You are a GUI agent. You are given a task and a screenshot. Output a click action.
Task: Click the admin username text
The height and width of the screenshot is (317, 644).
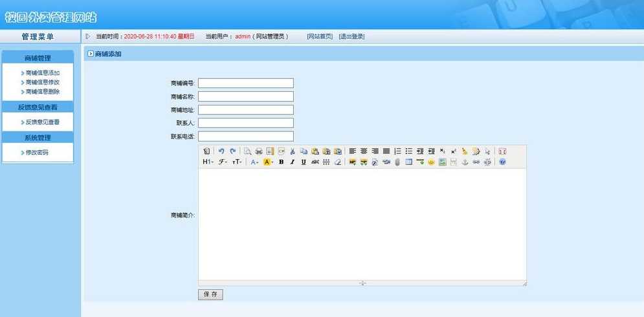click(243, 36)
